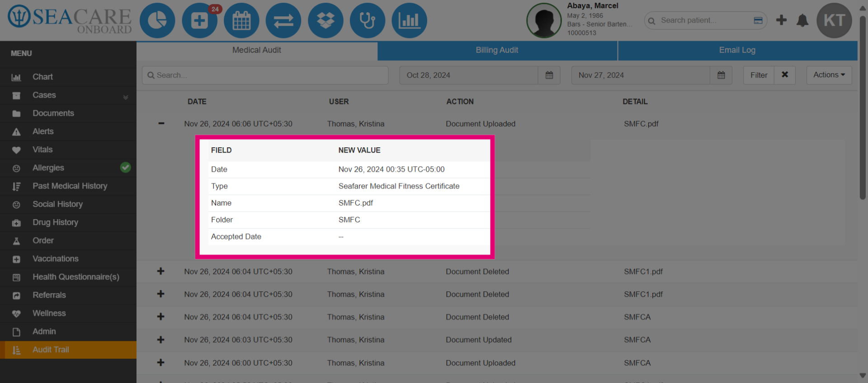Open Health Questionnaire(s) in the menu

[x=68, y=277]
